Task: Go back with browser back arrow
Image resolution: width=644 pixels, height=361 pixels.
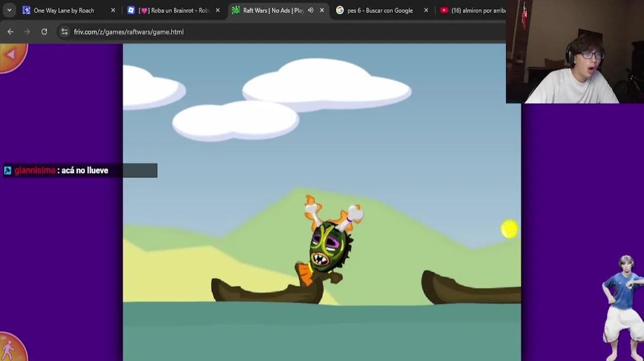Action: (x=11, y=32)
